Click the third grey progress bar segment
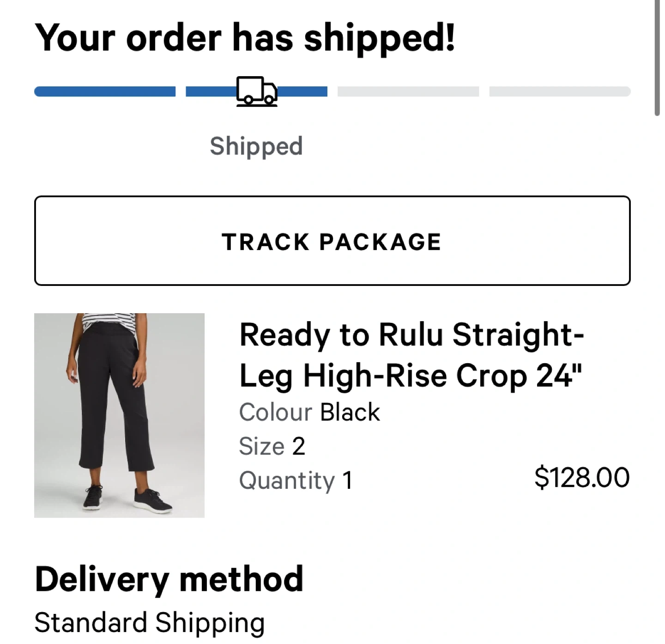 pos(408,91)
